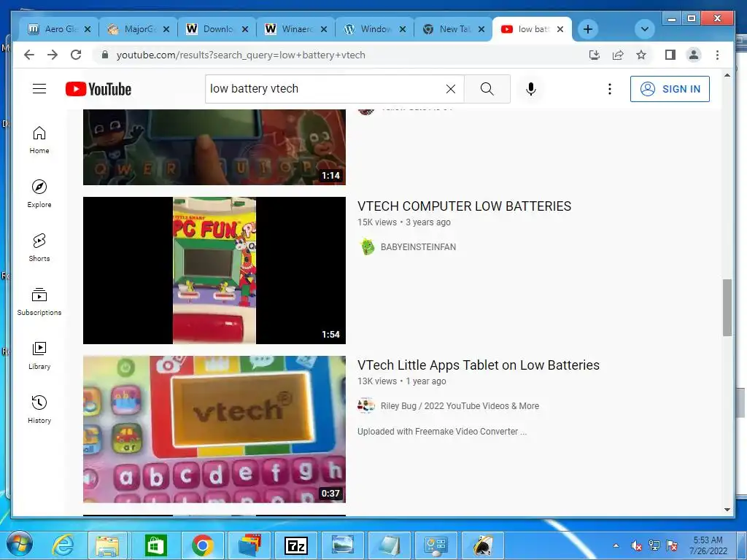Viewport: 747px width, 560px height.
Task: Switch to the MajorG tab
Action: [x=138, y=29]
